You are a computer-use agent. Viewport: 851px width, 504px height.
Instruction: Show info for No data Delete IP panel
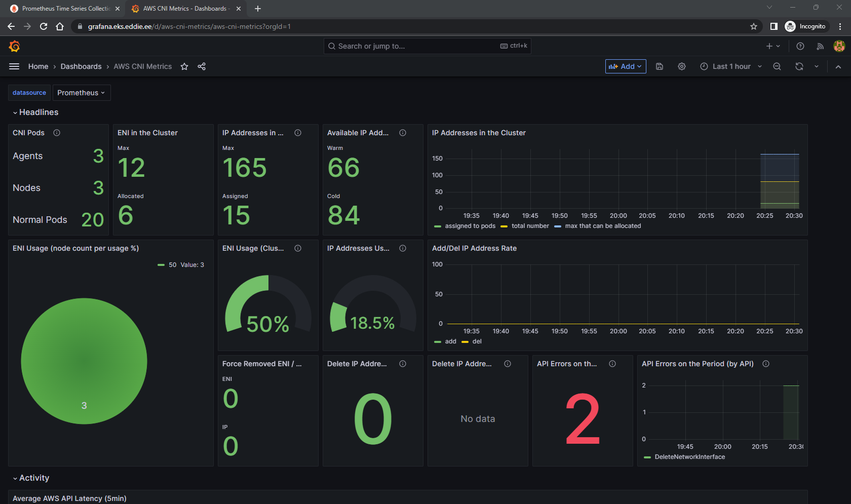pyautogui.click(x=508, y=364)
